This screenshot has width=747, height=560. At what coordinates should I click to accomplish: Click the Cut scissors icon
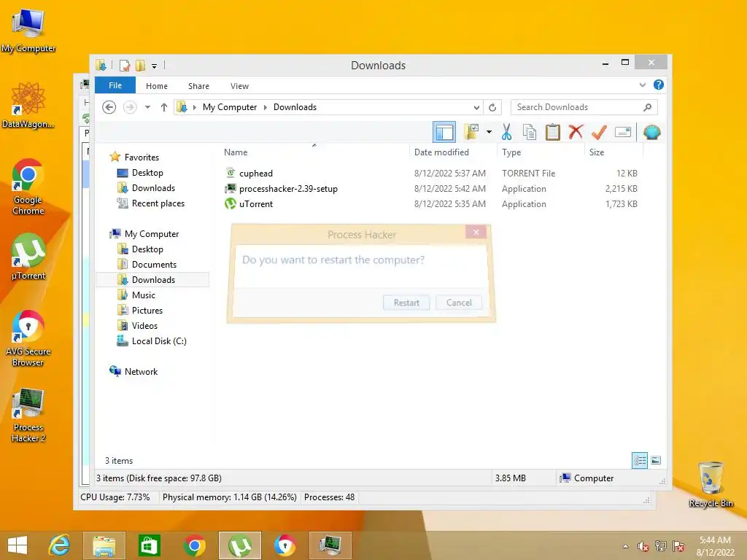click(x=506, y=132)
